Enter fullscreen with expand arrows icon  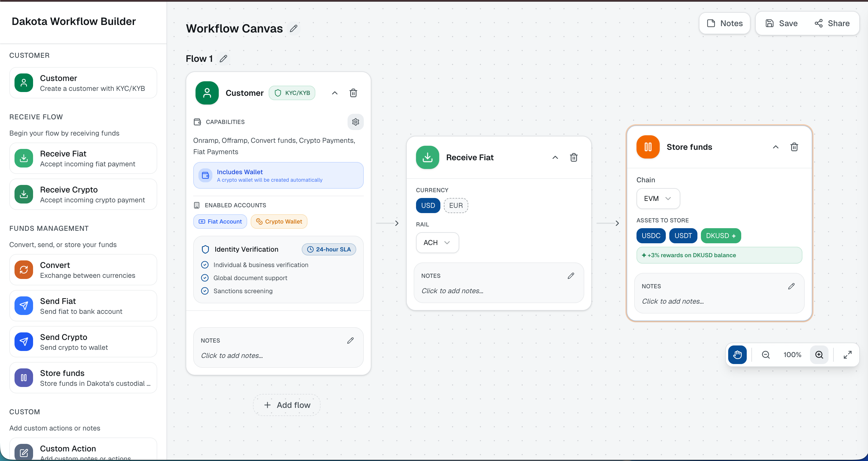847,354
